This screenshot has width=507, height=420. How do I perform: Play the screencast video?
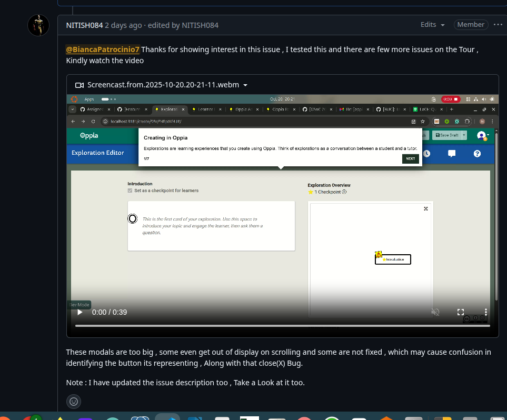pos(80,312)
